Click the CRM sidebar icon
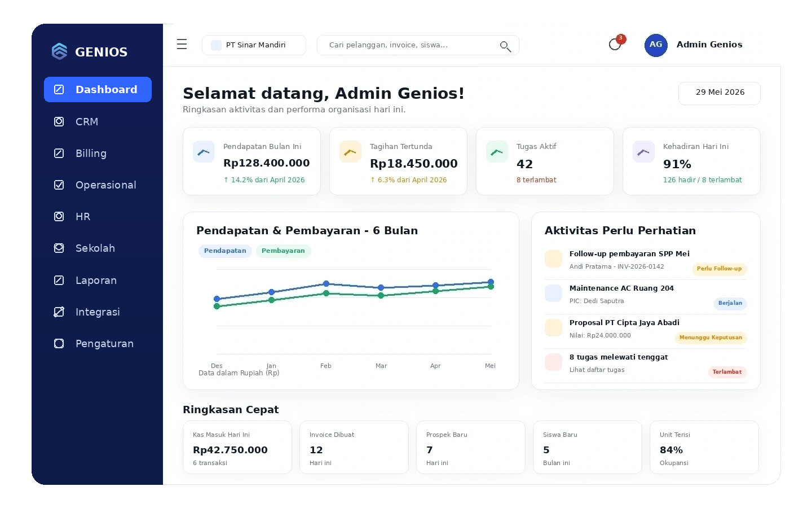The width and height of the screenshot is (812, 508). point(59,121)
